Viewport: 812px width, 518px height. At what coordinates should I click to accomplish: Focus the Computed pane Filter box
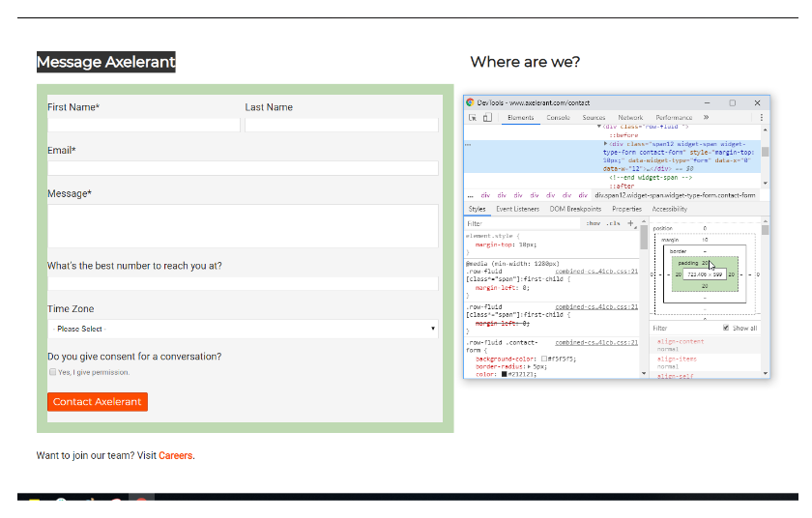686,328
